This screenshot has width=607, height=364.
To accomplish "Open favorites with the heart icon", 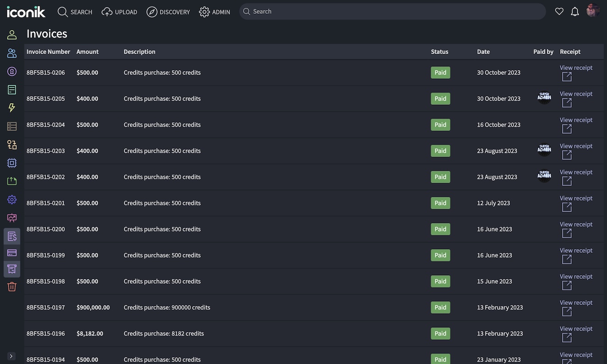I will pyautogui.click(x=559, y=12).
